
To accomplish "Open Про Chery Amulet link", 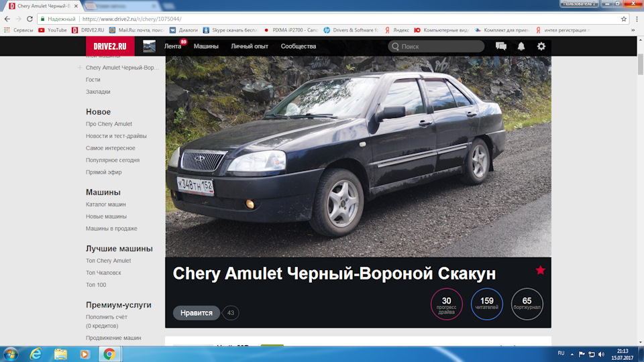I will pyautogui.click(x=109, y=123).
